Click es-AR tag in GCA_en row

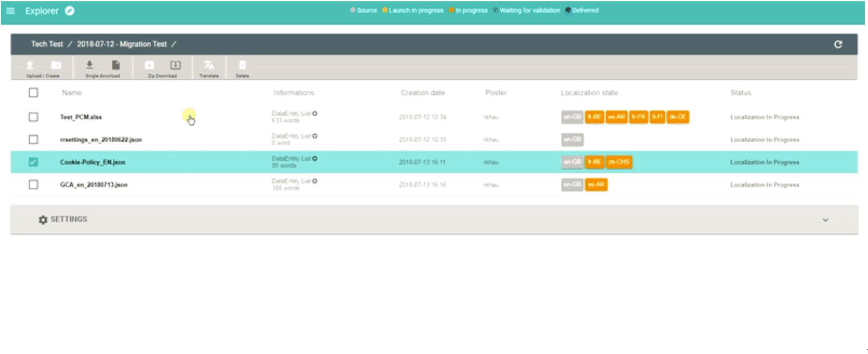click(596, 185)
